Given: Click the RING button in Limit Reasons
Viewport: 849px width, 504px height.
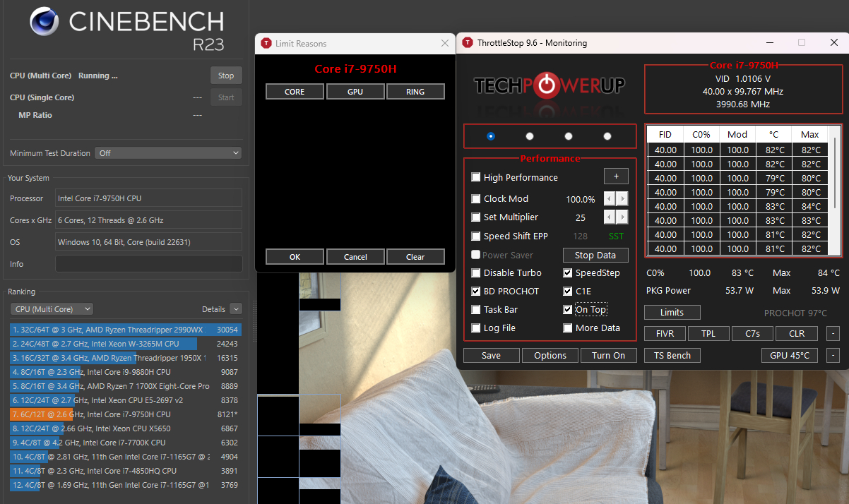Looking at the screenshot, I should click(x=415, y=92).
